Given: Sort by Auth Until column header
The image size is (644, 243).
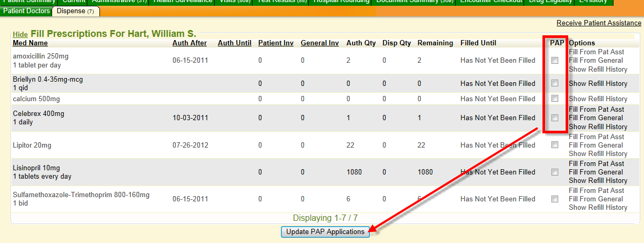Looking at the screenshot, I should [235, 43].
